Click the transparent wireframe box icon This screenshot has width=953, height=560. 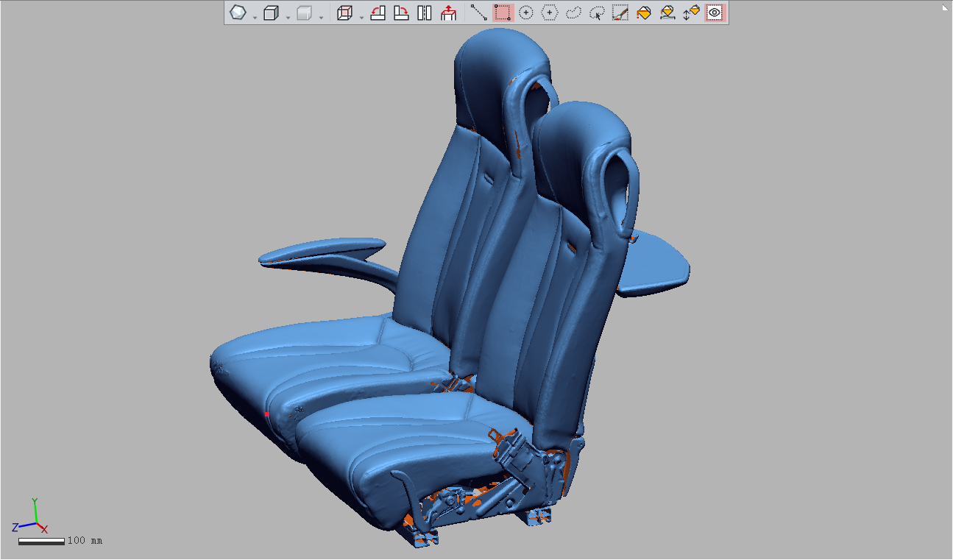coord(344,13)
